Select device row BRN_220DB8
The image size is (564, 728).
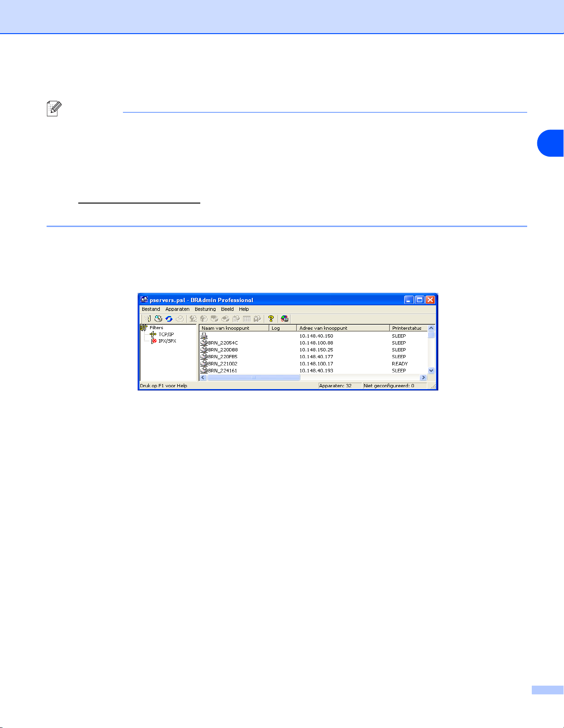pyautogui.click(x=314, y=349)
